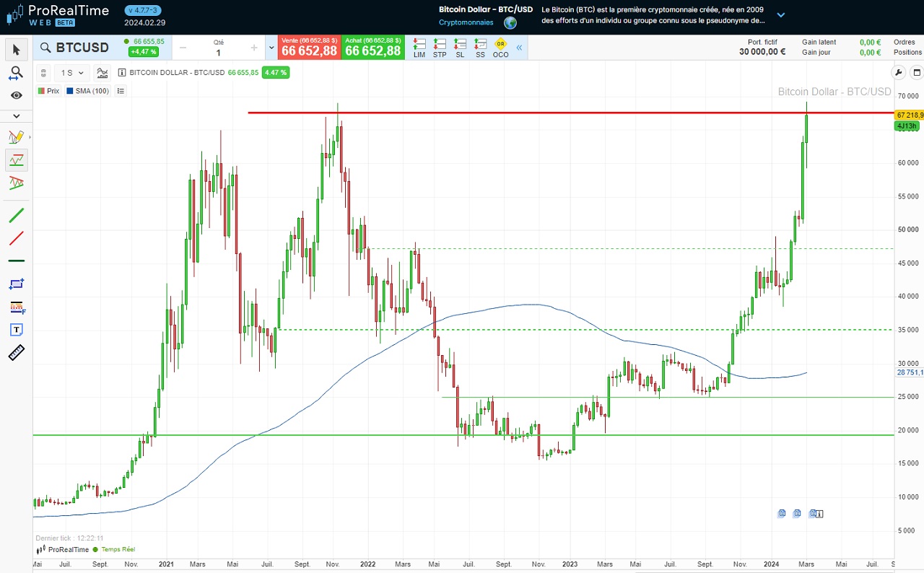This screenshot has height=573, width=924.
Task: Select the ruler measuring tool
Action: (x=16, y=353)
